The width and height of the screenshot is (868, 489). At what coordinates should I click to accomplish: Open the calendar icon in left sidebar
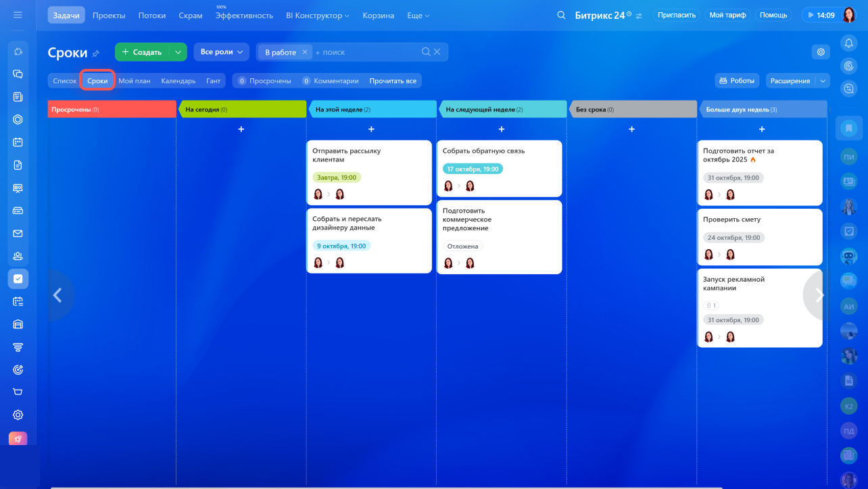click(18, 143)
